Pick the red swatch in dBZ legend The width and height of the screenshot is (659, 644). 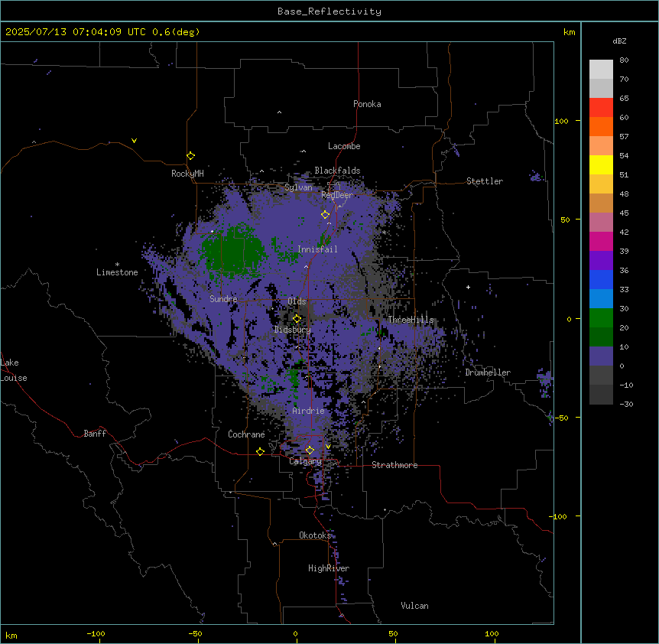click(601, 107)
